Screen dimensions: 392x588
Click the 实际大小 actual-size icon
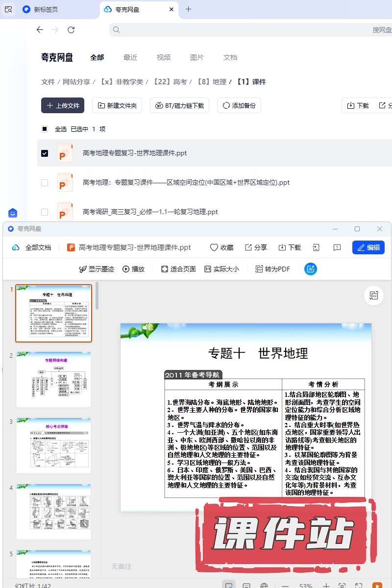point(208,269)
